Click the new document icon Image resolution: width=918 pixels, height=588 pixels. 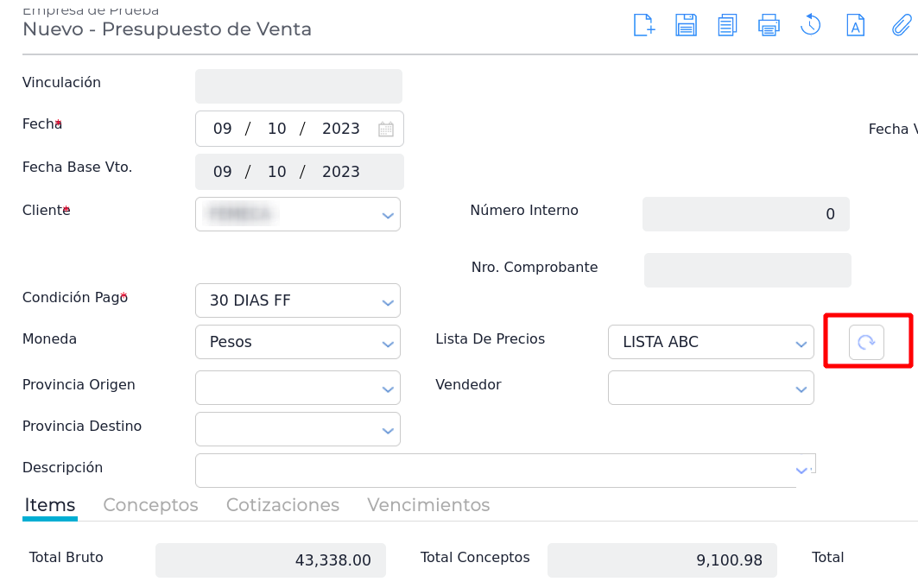coord(644,25)
